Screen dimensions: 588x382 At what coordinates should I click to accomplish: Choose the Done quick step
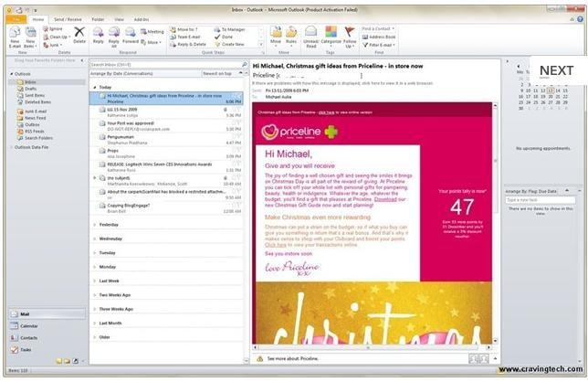tap(224, 37)
